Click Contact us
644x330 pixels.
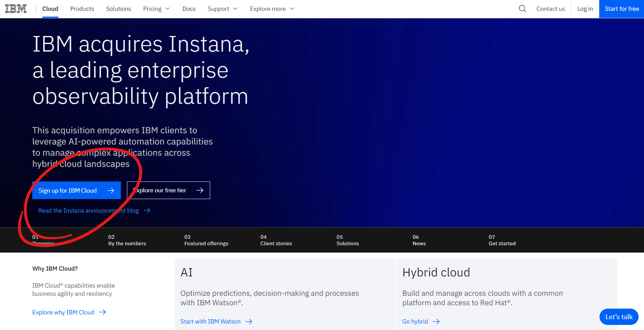(551, 9)
